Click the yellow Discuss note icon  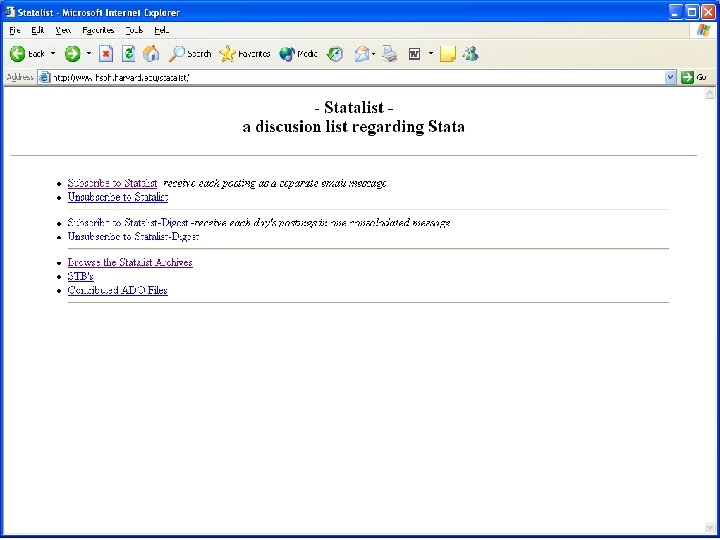pyautogui.click(x=447, y=54)
